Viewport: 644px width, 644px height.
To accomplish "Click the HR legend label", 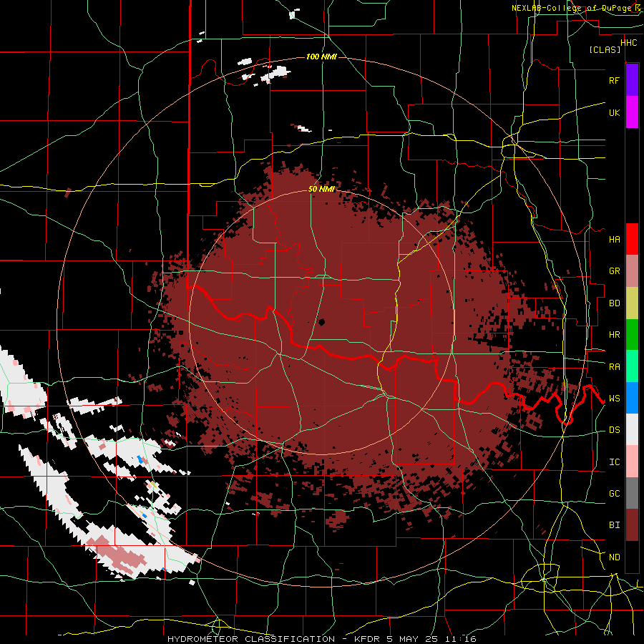I will [x=614, y=335].
